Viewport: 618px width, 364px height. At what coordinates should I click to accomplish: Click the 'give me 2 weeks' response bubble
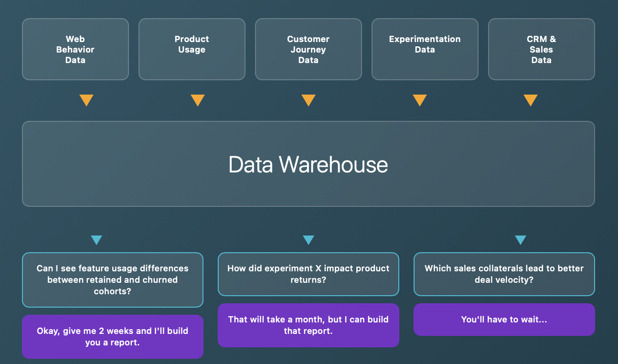[112, 336]
